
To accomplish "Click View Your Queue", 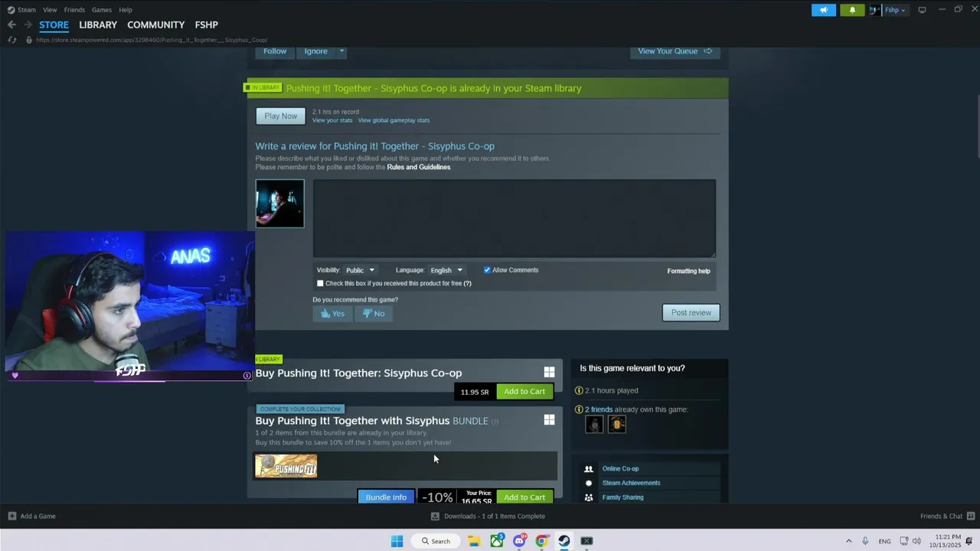I will coord(675,51).
